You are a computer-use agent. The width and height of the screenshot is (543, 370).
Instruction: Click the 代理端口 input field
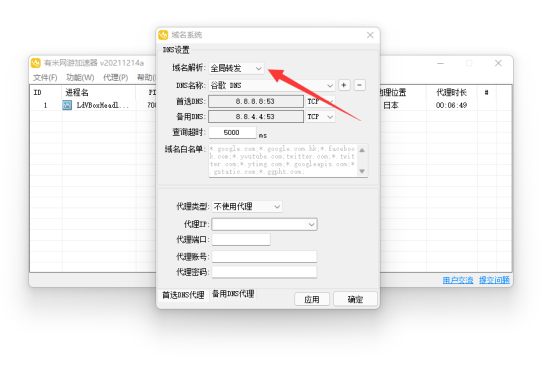tap(241, 239)
